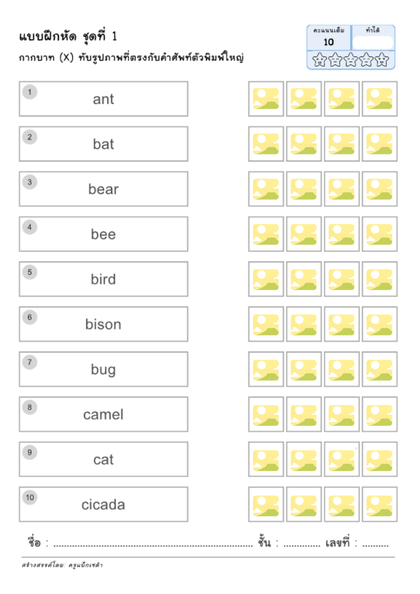This screenshot has height=594, width=420.
Task: Click the middle star in the rating row
Action: coord(351,60)
